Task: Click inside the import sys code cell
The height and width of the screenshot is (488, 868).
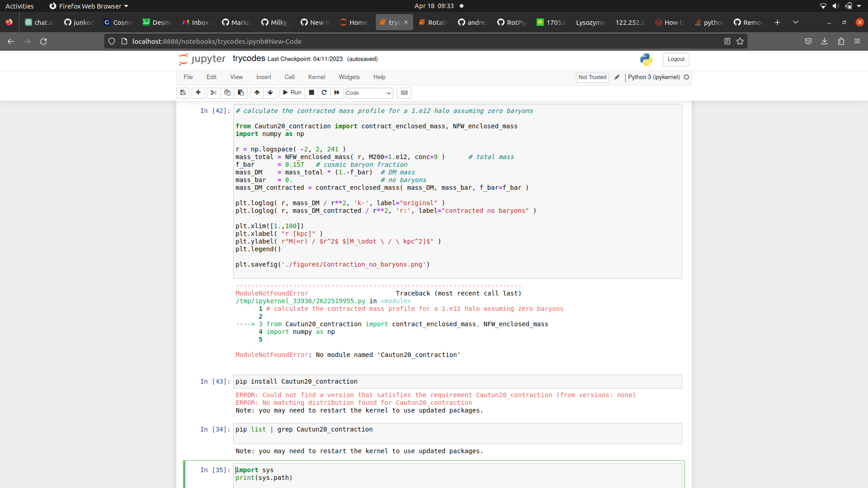Action: coord(316,474)
